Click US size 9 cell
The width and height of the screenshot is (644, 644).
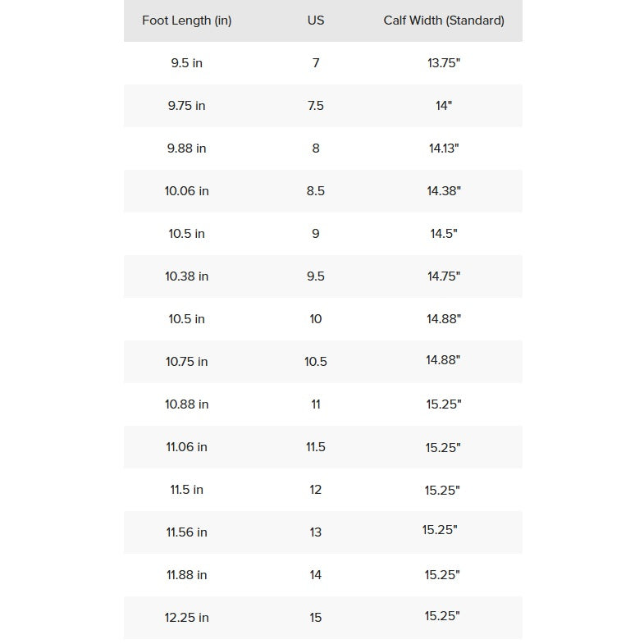[315, 234]
